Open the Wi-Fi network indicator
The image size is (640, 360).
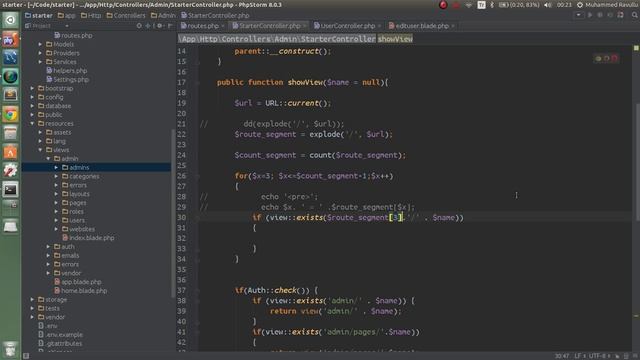tap(469, 5)
